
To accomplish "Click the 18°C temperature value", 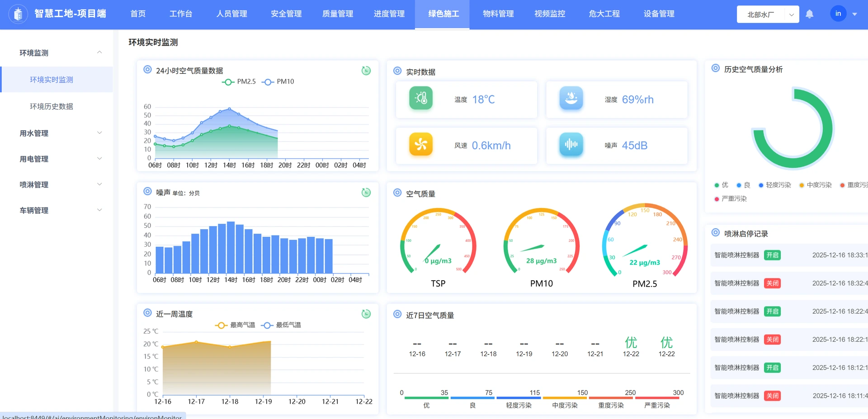I will (x=483, y=99).
